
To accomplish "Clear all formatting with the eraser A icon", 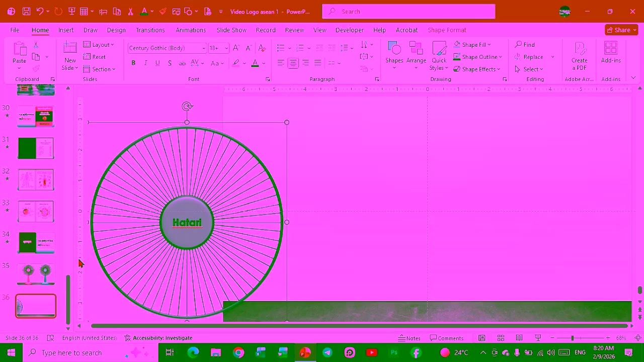I will click(x=262, y=48).
